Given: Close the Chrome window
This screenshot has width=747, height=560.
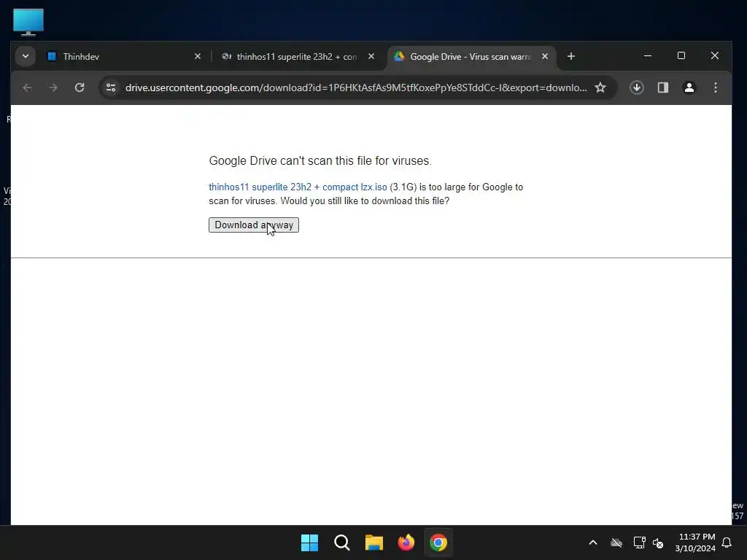Looking at the screenshot, I should (x=715, y=55).
